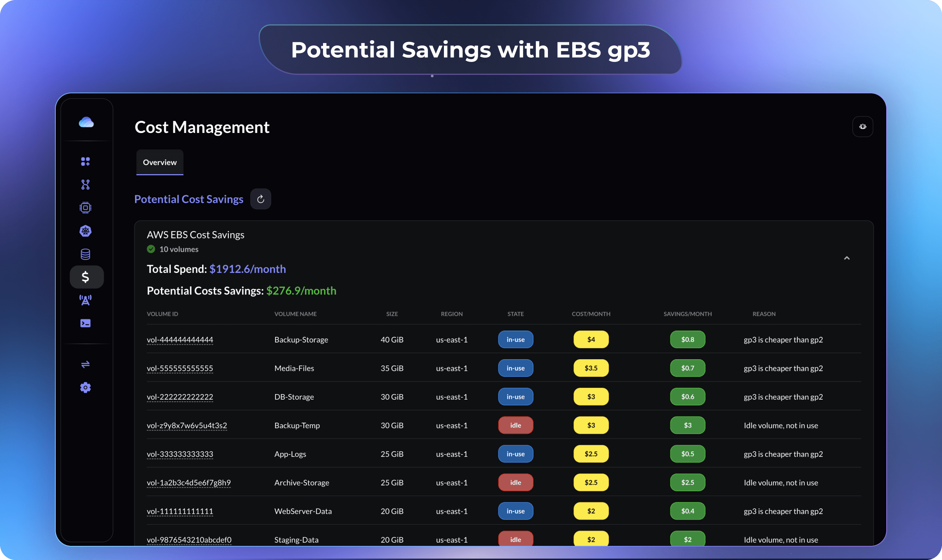Screen dimensions: 942x560
Task: Click the broadcast antenna tower sidebar icon
Action: (85, 300)
